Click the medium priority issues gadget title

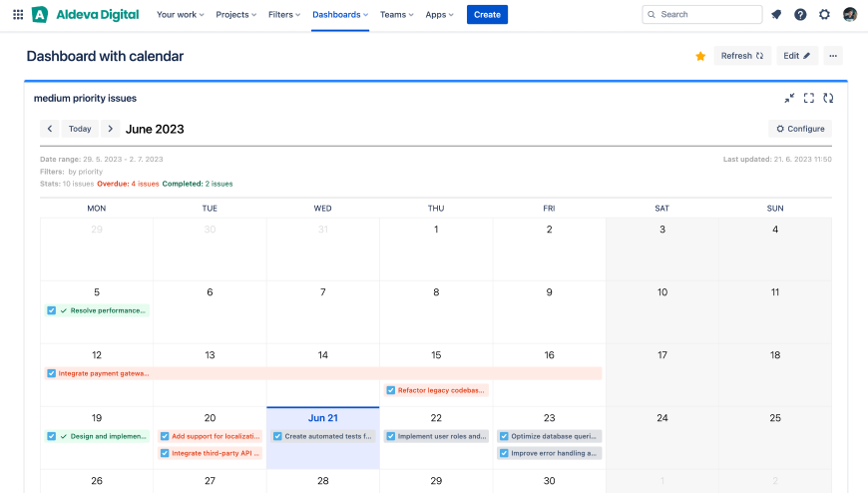85,98
